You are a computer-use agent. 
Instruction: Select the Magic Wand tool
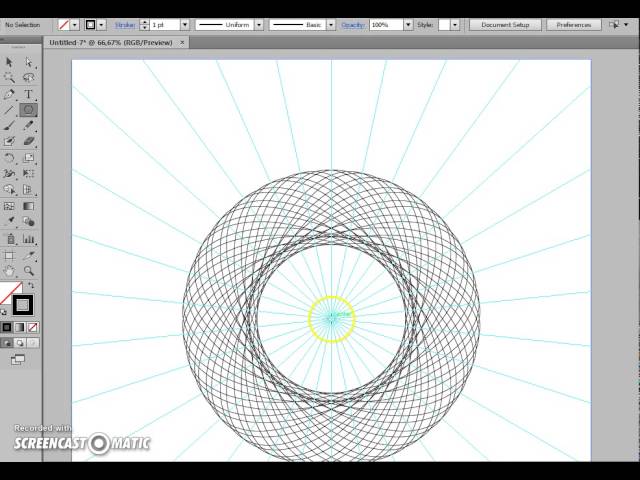9,78
